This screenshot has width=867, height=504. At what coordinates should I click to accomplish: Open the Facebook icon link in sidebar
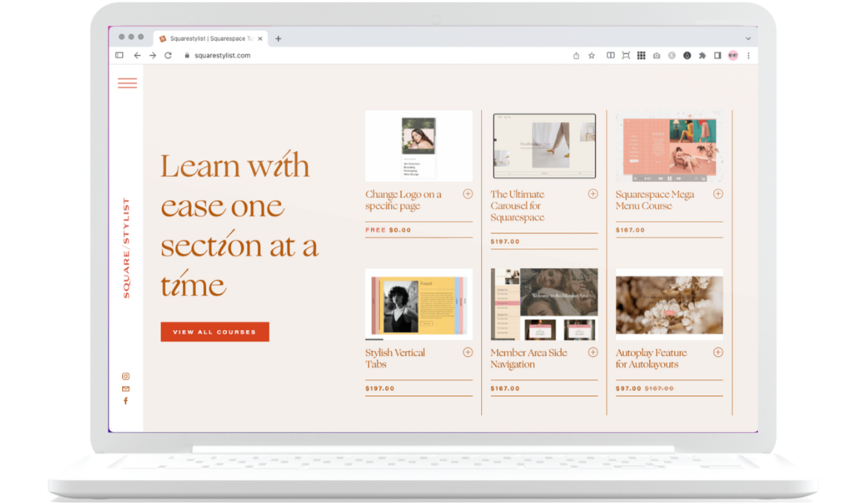click(x=126, y=401)
